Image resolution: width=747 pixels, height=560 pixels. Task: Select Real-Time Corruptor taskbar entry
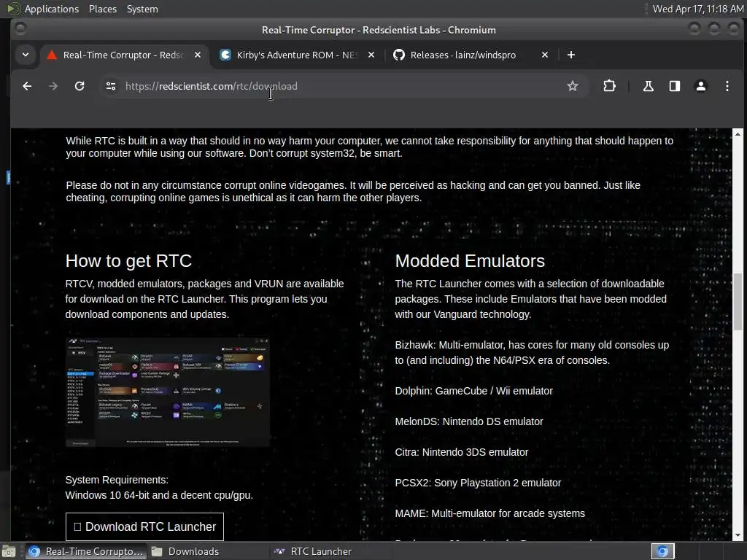(86, 551)
